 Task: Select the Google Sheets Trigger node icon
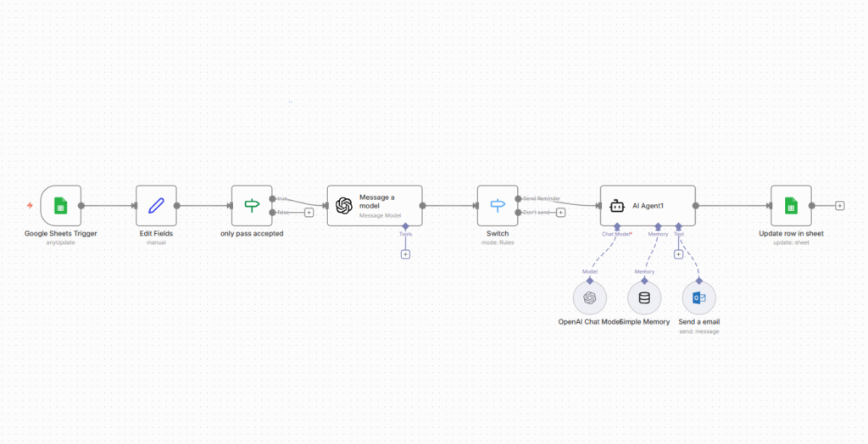pyautogui.click(x=60, y=206)
